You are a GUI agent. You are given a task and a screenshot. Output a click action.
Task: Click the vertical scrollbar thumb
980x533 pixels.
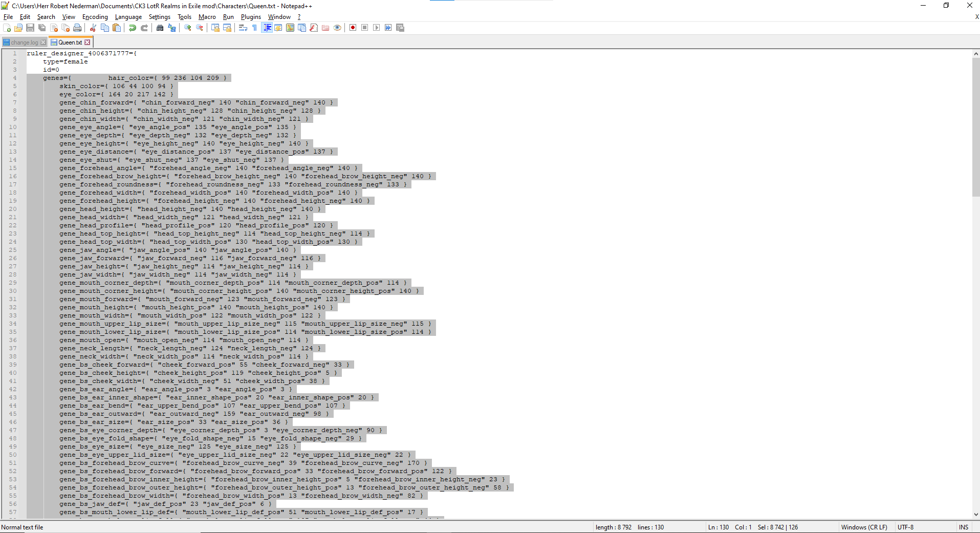(x=976, y=126)
